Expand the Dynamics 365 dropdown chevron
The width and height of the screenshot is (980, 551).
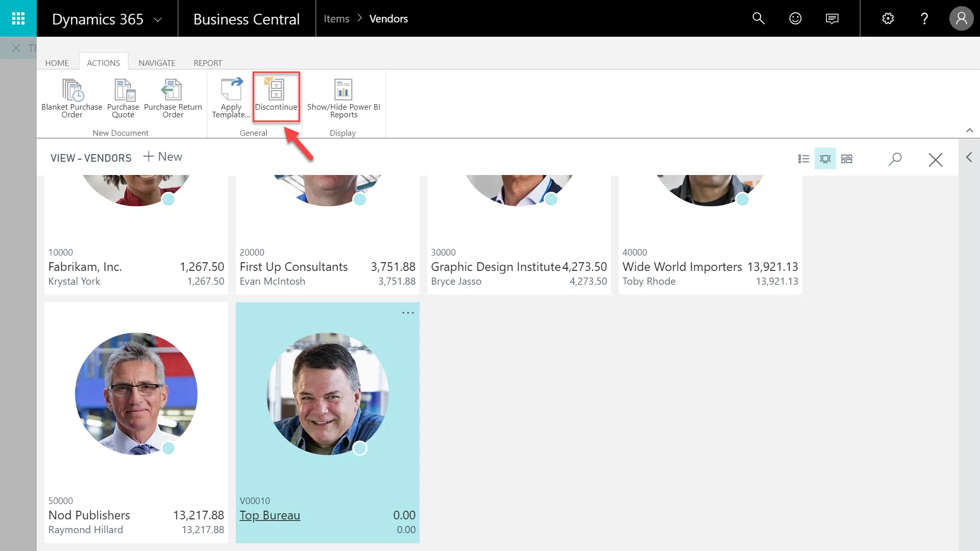point(158,20)
